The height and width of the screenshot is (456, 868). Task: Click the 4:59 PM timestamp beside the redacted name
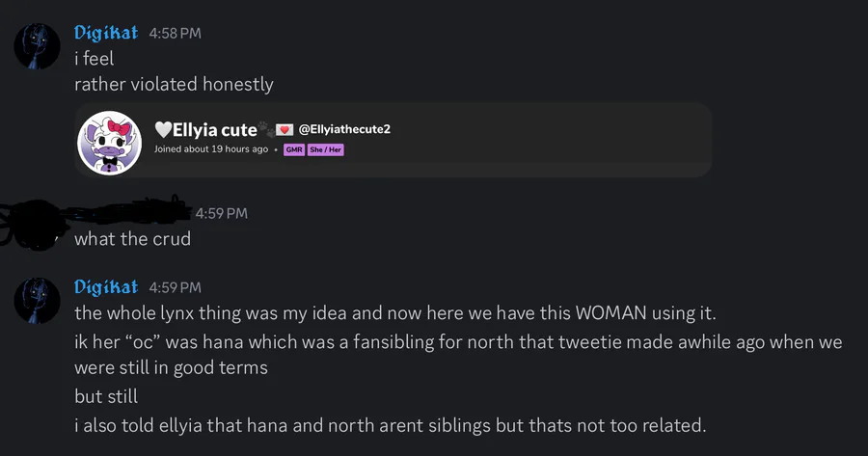[222, 213]
